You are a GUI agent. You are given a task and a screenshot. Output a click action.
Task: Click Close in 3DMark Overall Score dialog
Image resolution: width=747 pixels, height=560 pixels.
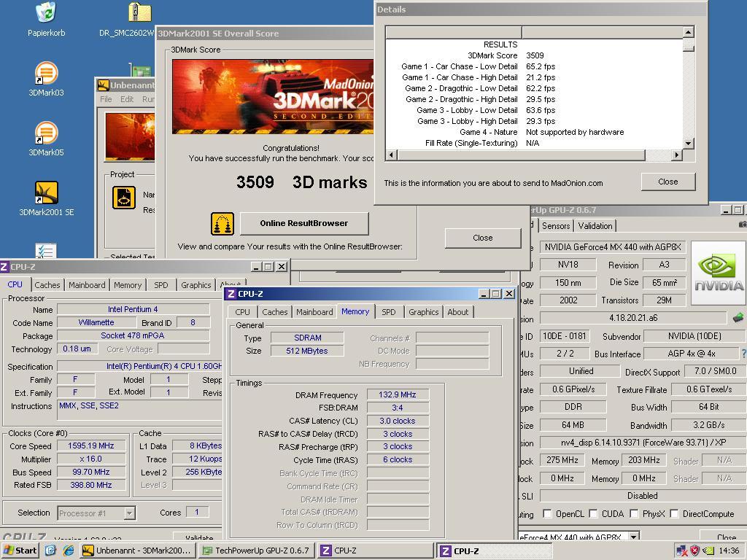click(483, 238)
